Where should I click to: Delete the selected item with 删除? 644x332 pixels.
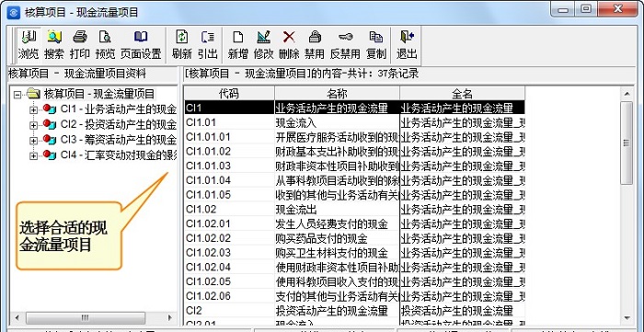(x=289, y=44)
